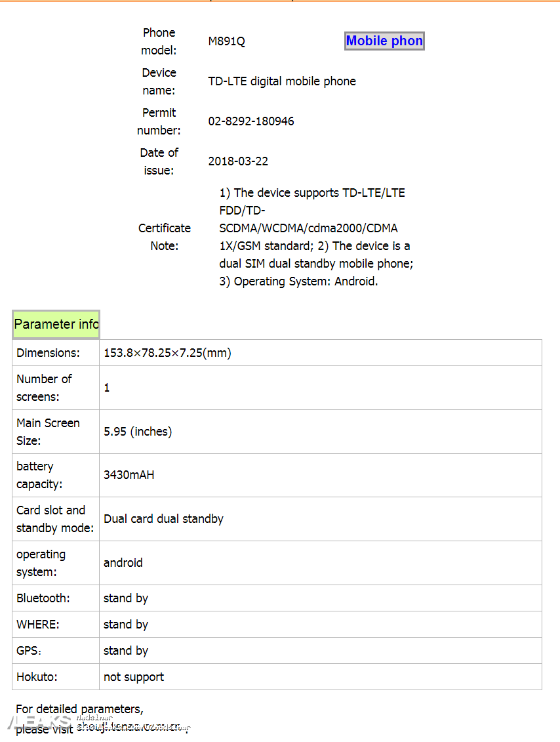Image resolution: width=560 pixels, height=742 pixels.
Task: Click the android operating system value
Action: click(x=123, y=563)
